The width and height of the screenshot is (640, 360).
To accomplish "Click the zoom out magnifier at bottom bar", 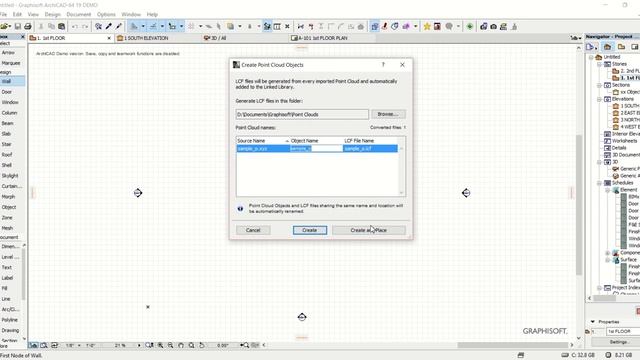I will click(x=171, y=345).
